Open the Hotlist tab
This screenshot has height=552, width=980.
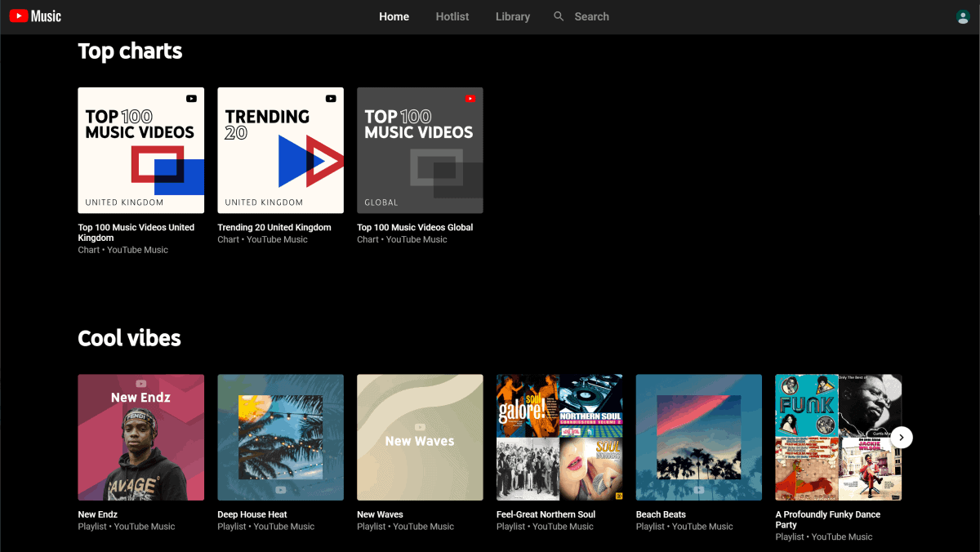tap(452, 16)
